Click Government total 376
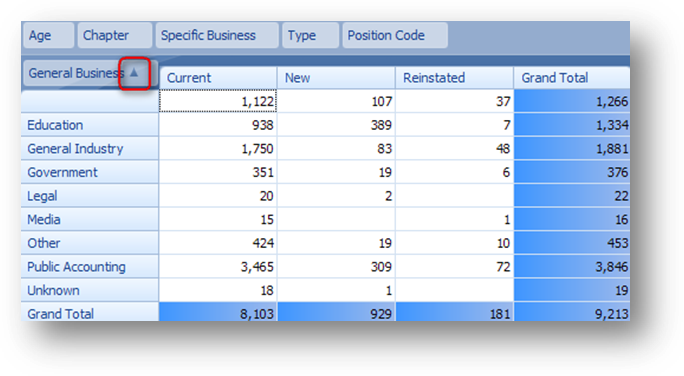 pyautogui.click(x=572, y=172)
